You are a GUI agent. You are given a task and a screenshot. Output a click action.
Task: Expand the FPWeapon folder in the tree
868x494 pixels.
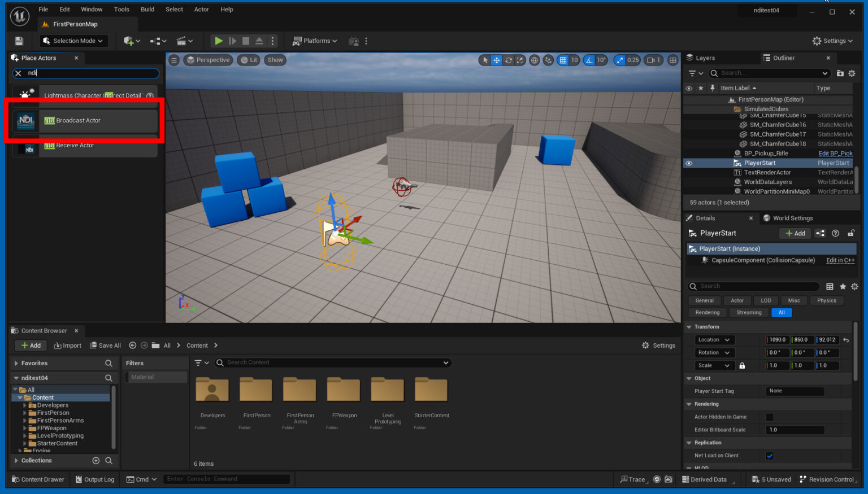click(26, 428)
